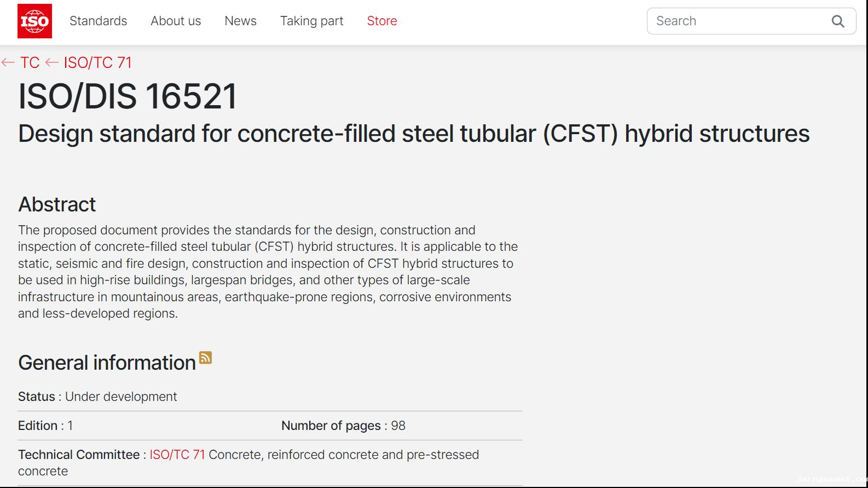Open ISO/TC 71 link in Technical Committee row
868x488 pixels.
(x=177, y=455)
